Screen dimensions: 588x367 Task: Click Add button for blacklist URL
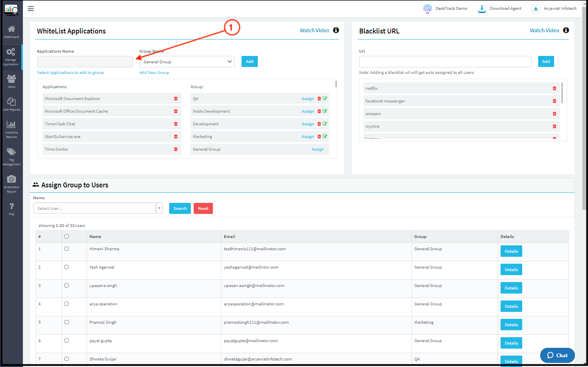tap(546, 61)
